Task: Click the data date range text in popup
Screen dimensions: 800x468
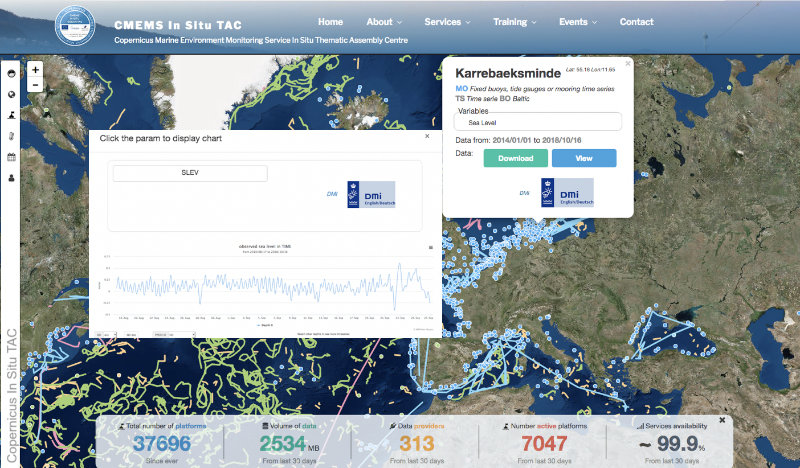Action: (518, 140)
